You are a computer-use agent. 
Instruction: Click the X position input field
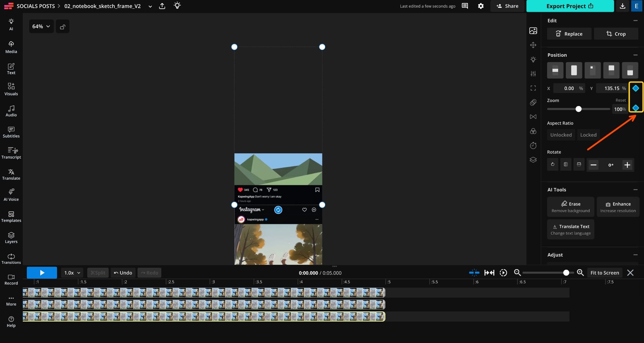tap(569, 88)
